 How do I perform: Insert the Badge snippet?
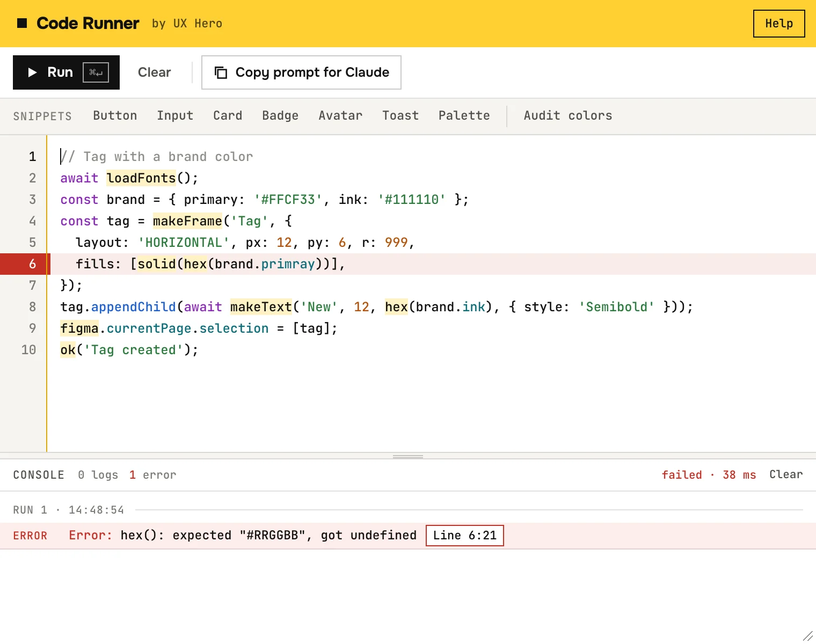click(x=280, y=116)
